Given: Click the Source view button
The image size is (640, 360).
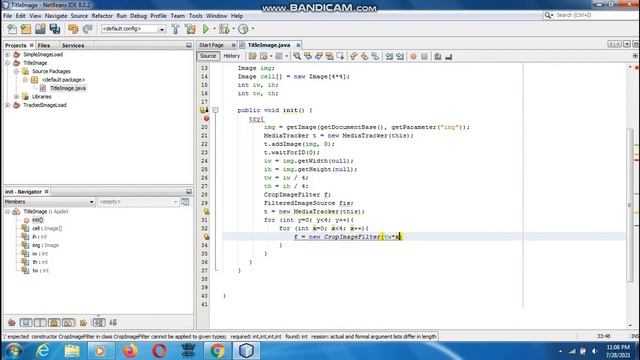Looking at the screenshot, I should pyautogui.click(x=208, y=56).
